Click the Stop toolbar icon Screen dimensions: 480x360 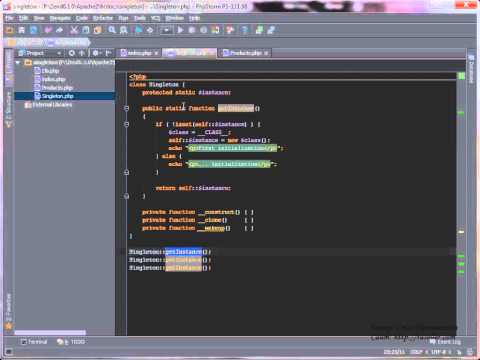point(204,30)
